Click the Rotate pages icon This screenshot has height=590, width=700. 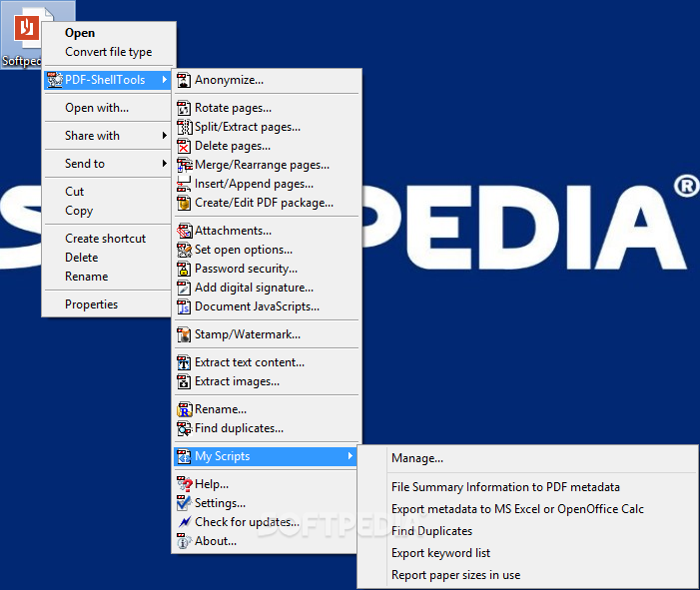(184, 109)
